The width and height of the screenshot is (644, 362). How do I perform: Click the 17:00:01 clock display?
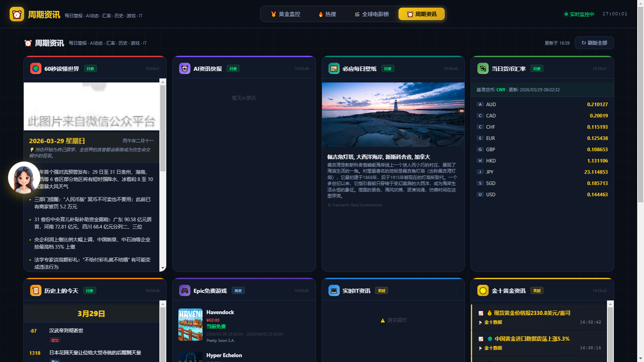click(615, 14)
